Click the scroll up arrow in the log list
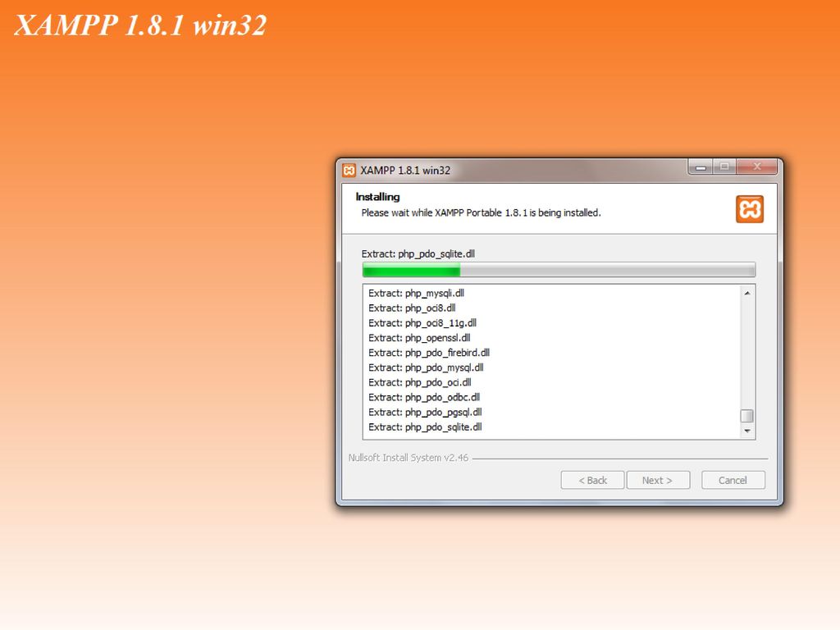Viewport: 840px width, 630px height. tap(746, 293)
